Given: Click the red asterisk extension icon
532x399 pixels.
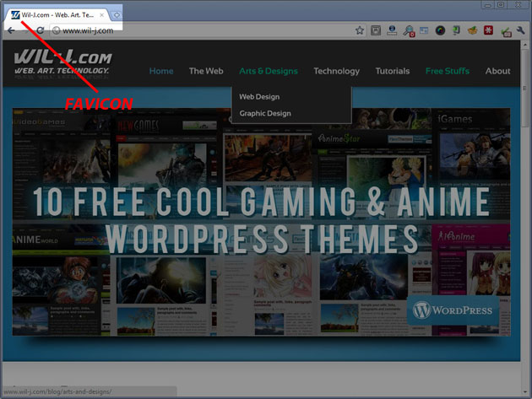Looking at the screenshot, I should 488,30.
